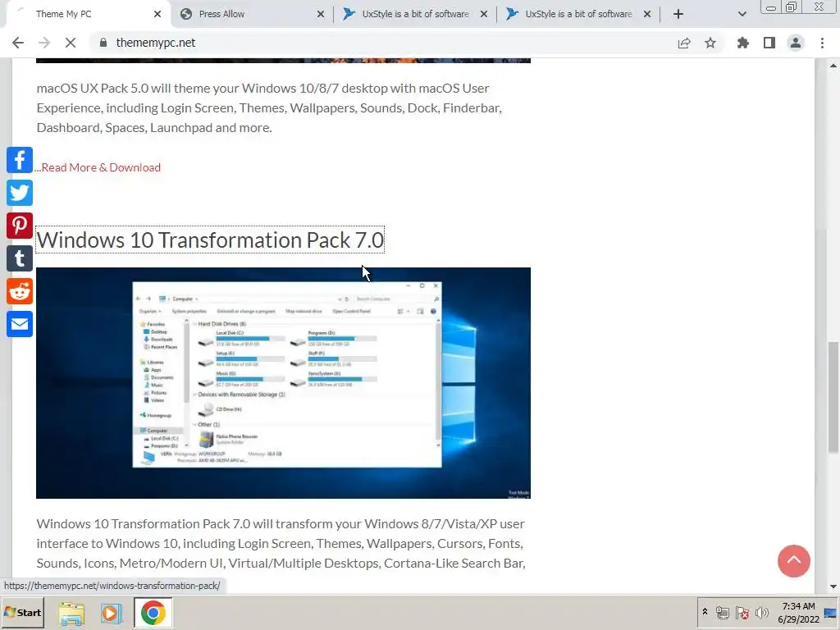Share the page via email icon
840x630 pixels.
click(20, 324)
